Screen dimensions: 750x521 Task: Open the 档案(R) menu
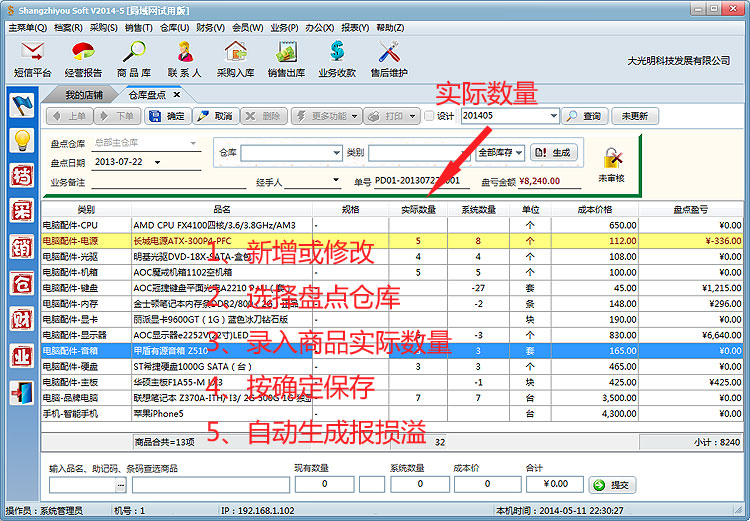68,28
